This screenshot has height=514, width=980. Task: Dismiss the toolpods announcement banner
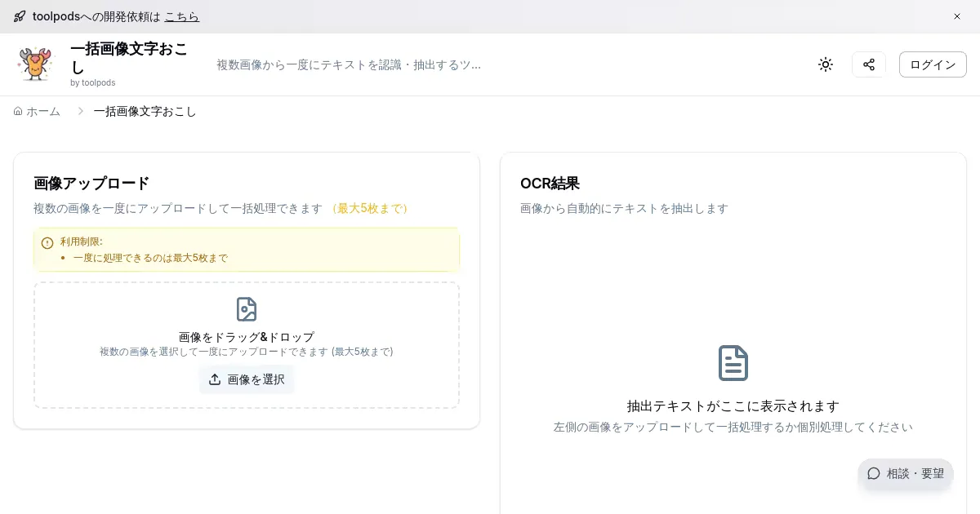957,16
